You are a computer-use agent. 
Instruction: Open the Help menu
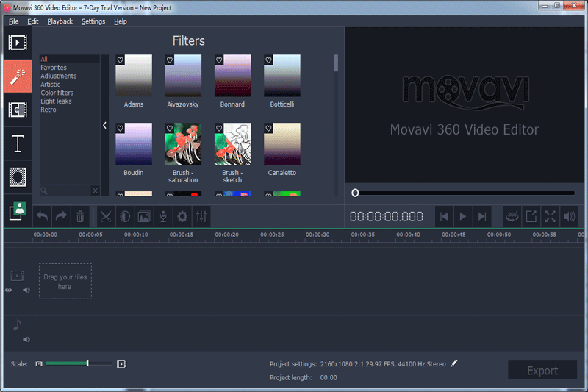point(121,21)
